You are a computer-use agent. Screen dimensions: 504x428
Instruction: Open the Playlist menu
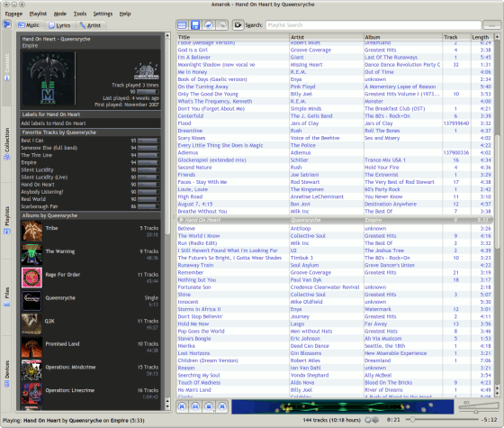pos(38,14)
